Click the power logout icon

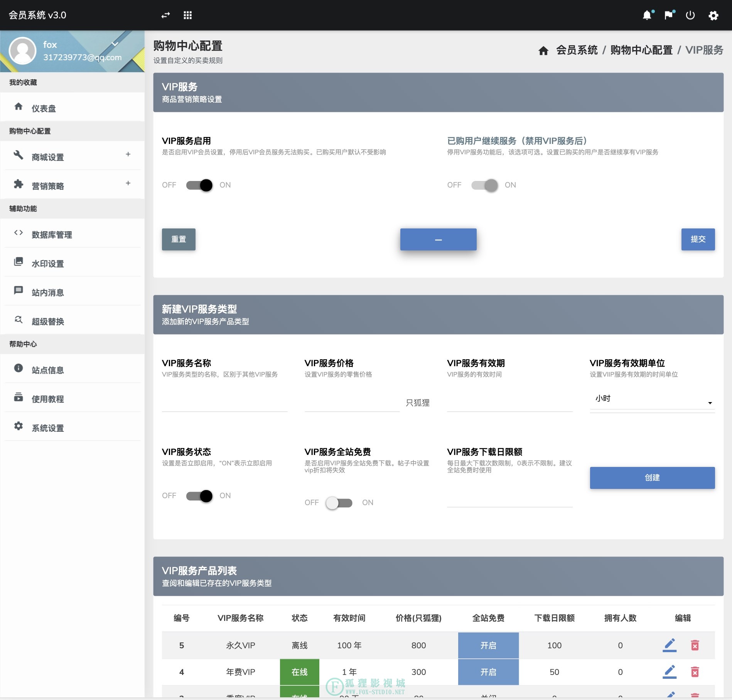[x=690, y=15]
